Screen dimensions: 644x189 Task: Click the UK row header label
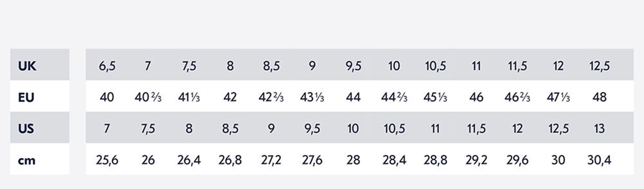[27, 66]
